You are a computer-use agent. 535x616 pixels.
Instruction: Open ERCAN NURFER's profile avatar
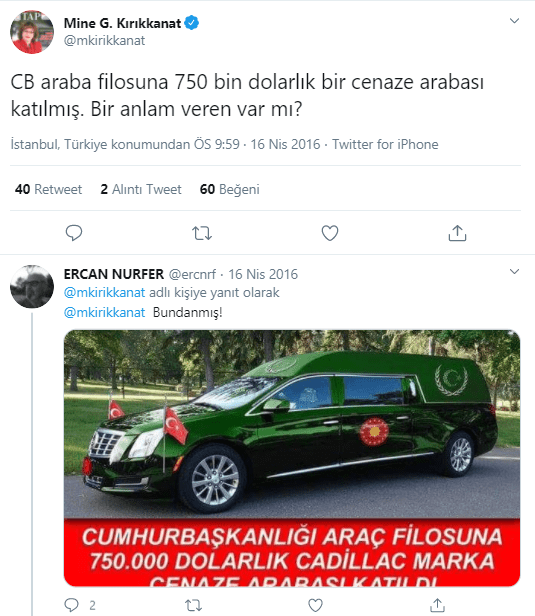click(x=32, y=286)
